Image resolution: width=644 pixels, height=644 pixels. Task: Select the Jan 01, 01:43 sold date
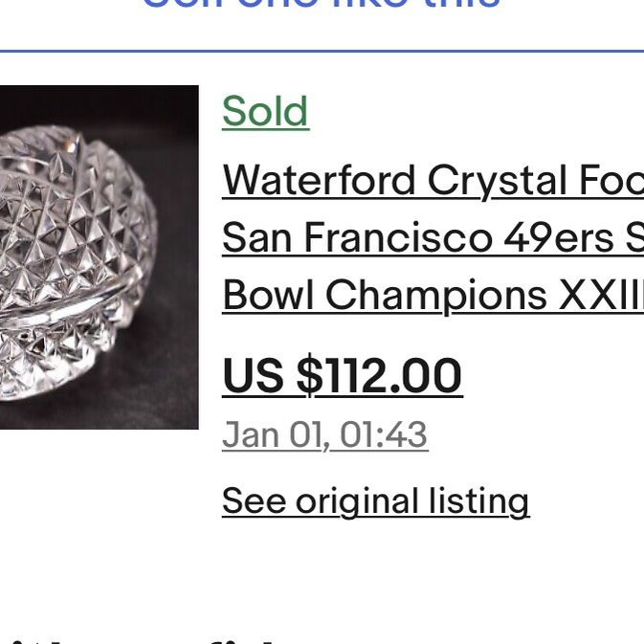pos(325,435)
